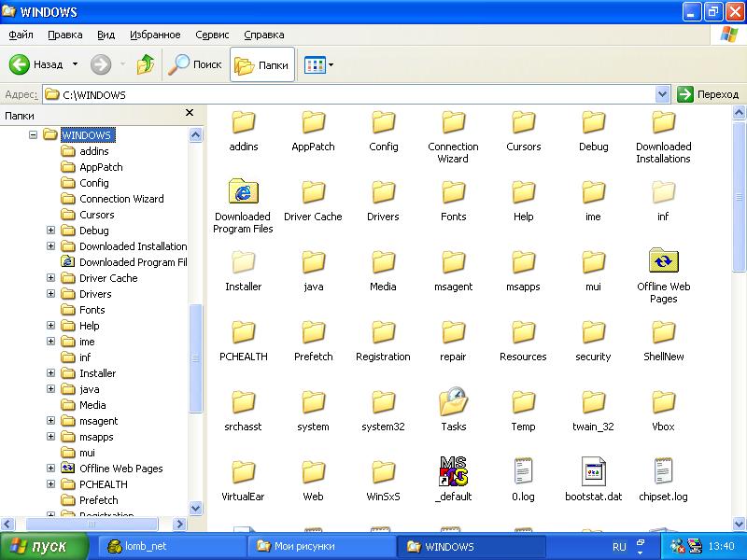Click the folder tree vertical scrollbar thumb
This screenshot has width=747, height=560.
[196, 358]
